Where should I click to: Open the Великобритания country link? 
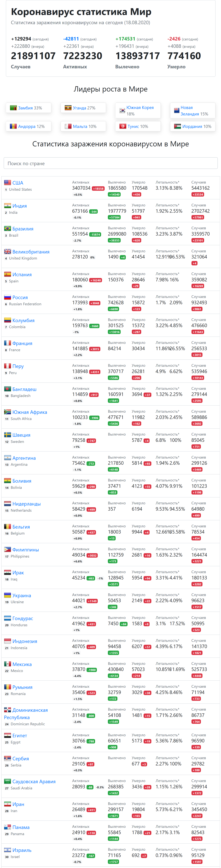[x=31, y=252]
